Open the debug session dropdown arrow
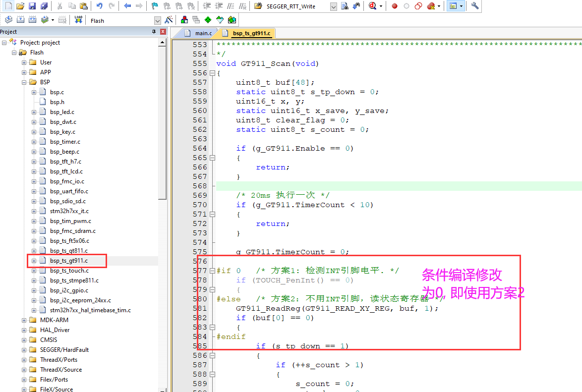 tap(381, 6)
